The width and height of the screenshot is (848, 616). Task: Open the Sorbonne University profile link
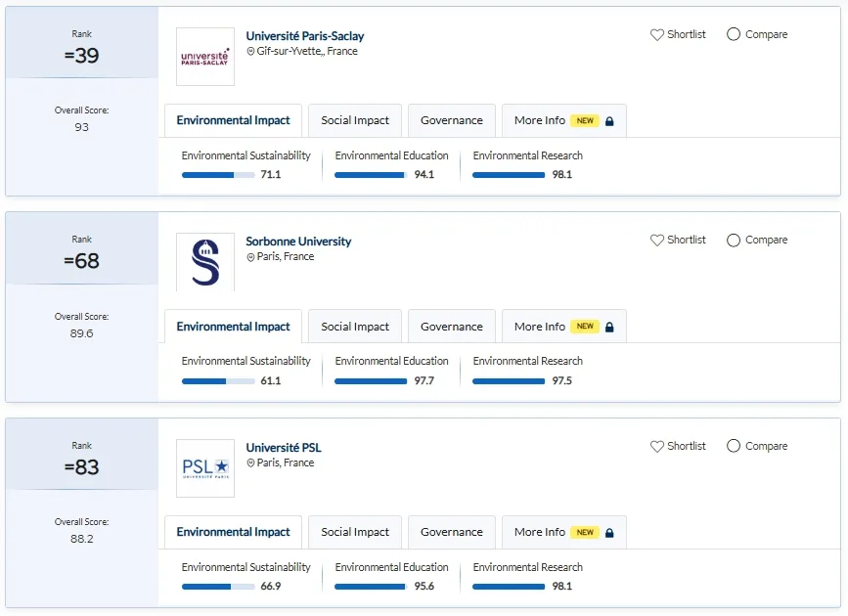pos(298,242)
